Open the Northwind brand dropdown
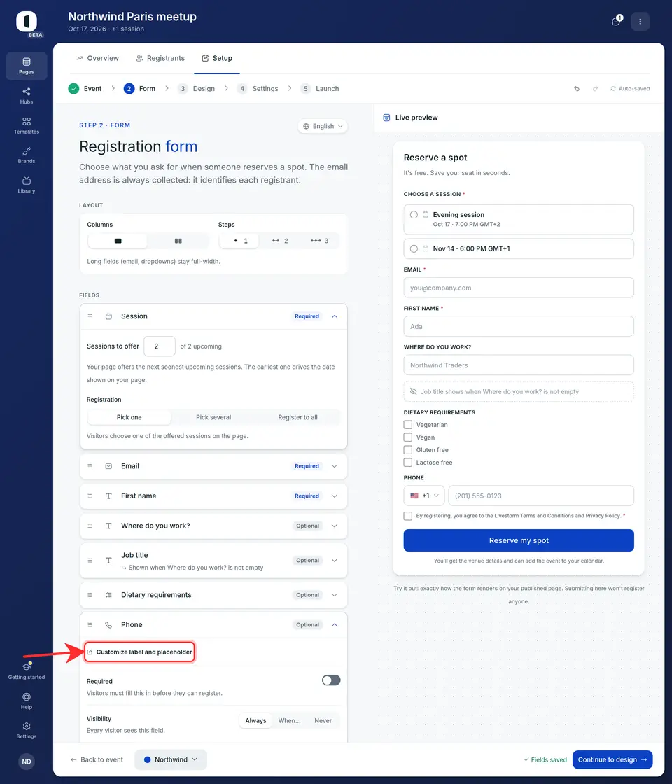 point(171,759)
